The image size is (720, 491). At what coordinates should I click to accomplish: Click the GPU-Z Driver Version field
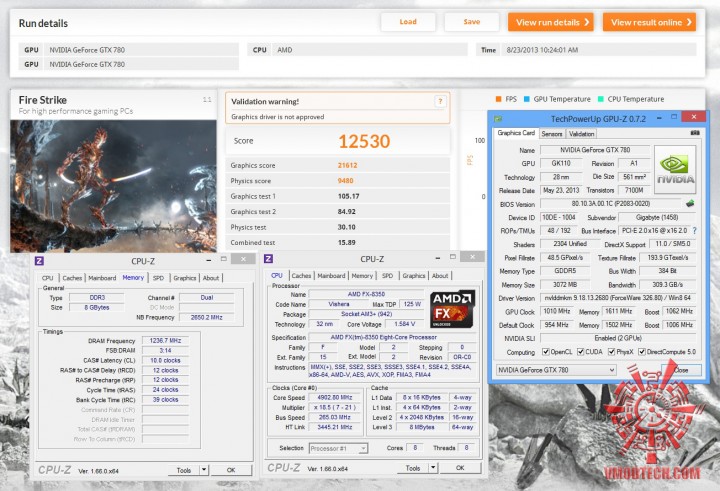pos(618,298)
